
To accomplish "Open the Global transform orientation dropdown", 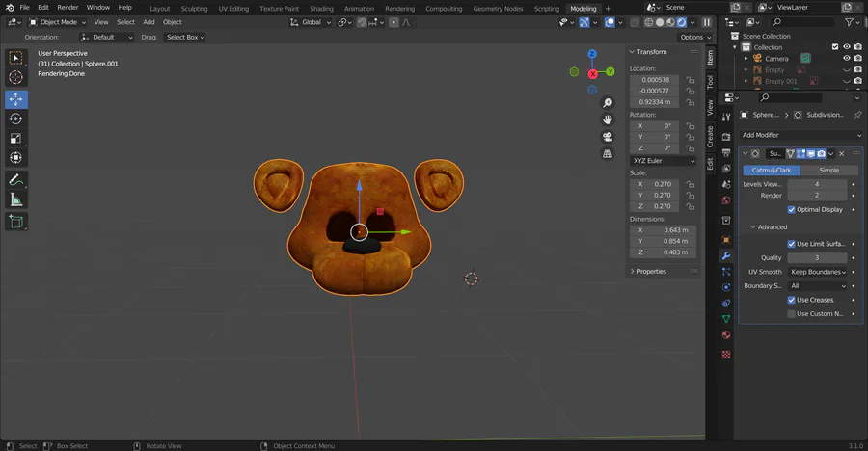I will pyautogui.click(x=311, y=22).
